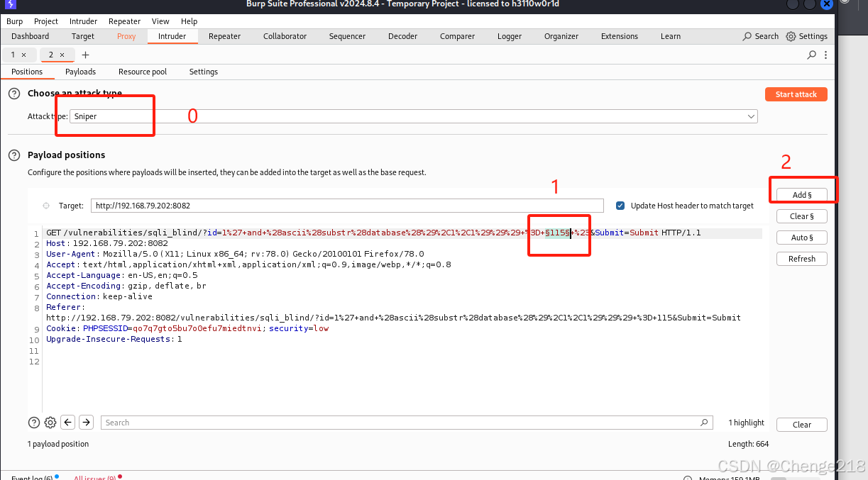
Task: Click magnifier icon inside editor search box
Action: pos(704,423)
